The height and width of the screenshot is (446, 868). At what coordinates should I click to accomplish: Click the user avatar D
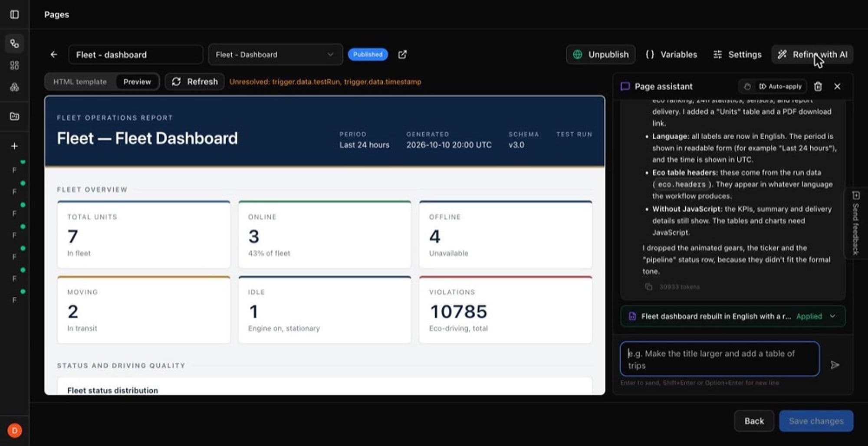[x=14, y=430]
